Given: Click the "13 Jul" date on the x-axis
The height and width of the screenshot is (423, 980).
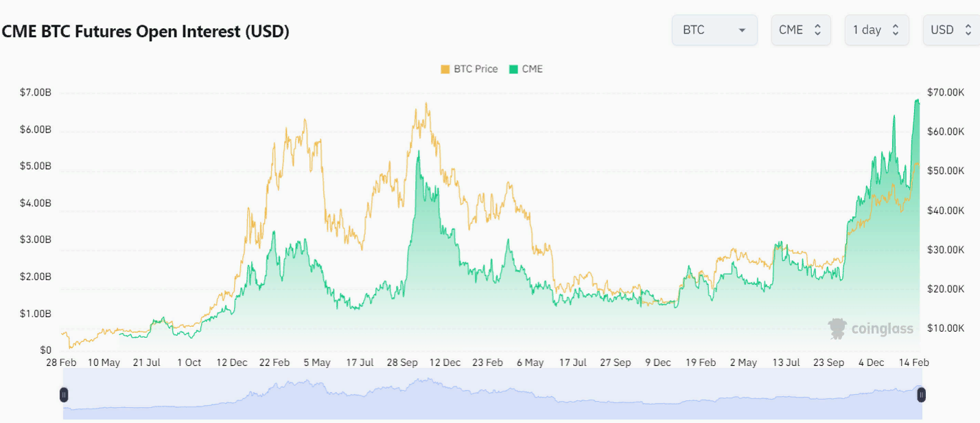Looking at the screenshot, I should coord(786,363).
